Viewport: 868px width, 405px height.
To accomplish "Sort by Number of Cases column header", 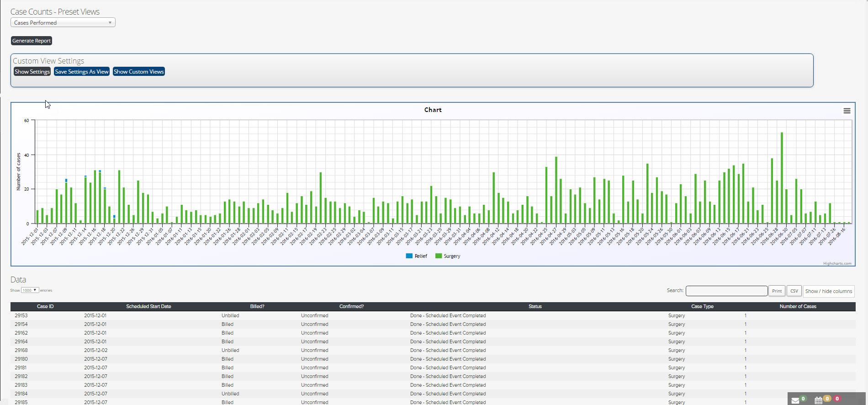I will coord(798,306).
